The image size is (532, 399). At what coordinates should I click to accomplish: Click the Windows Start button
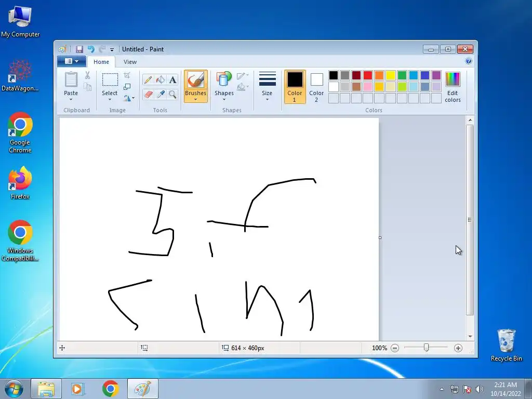pos(14,389)
